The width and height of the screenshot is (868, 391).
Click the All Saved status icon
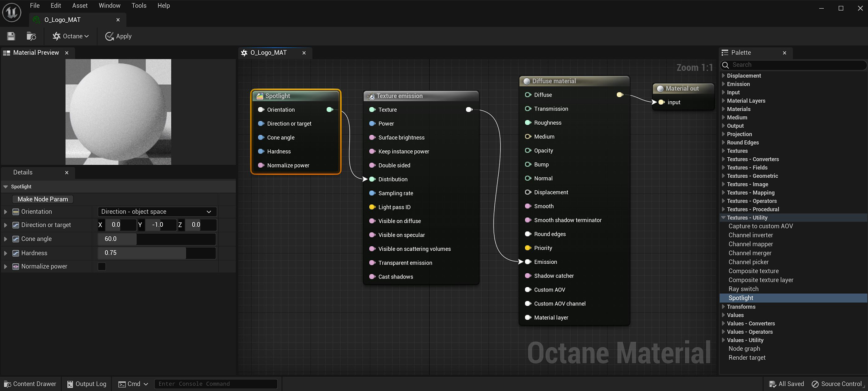pos(773,384)
